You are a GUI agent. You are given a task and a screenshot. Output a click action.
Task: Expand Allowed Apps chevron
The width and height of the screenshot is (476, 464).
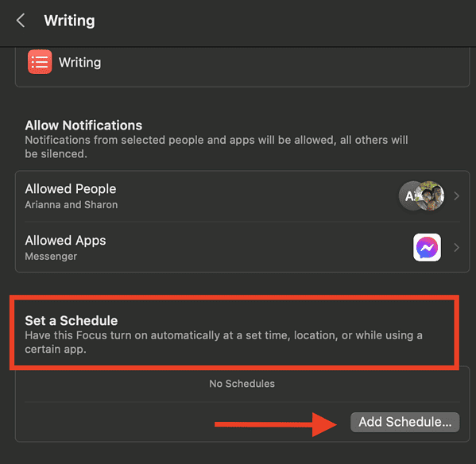coord(456,248)
